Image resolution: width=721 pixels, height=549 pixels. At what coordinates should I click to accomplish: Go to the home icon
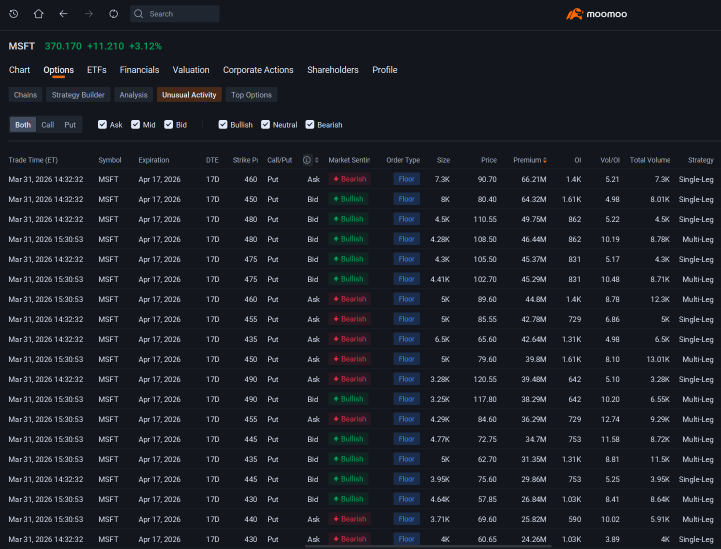pos(39,14)
